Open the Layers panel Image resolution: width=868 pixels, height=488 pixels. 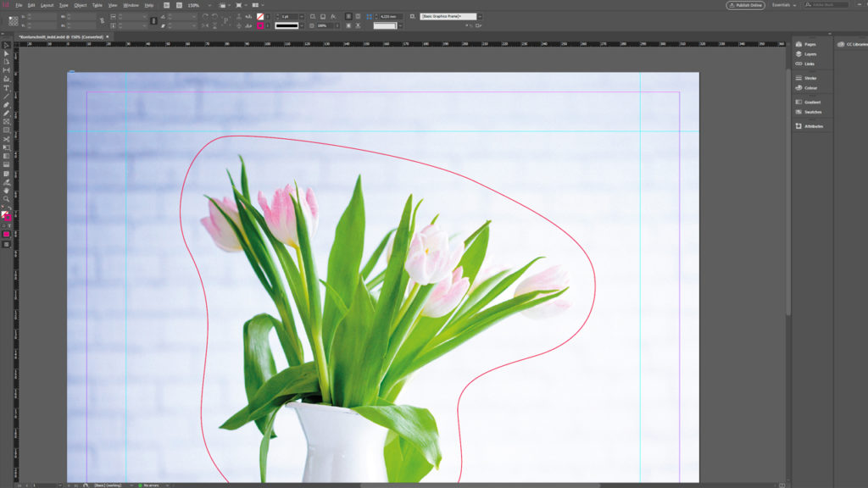click(x=811, y=53)
